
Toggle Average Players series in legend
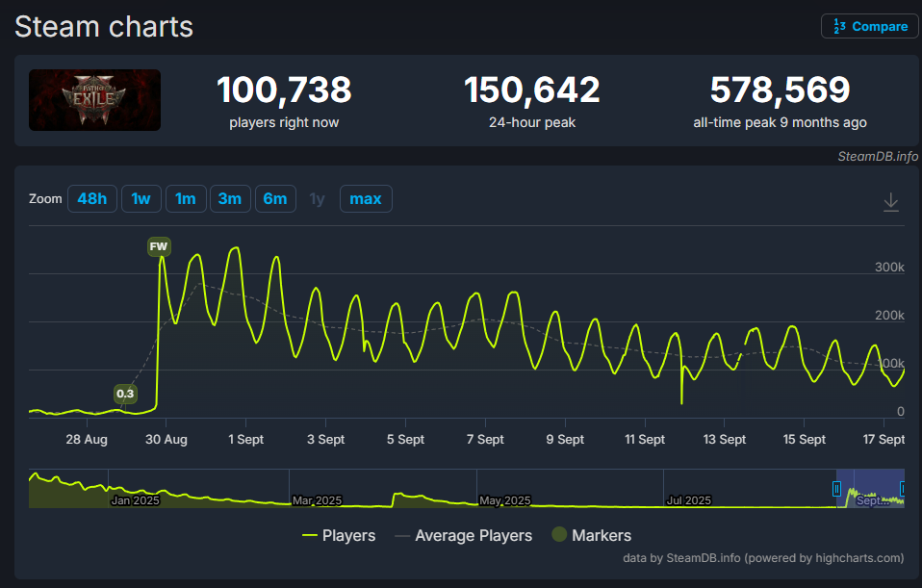[x=463, y=536]
